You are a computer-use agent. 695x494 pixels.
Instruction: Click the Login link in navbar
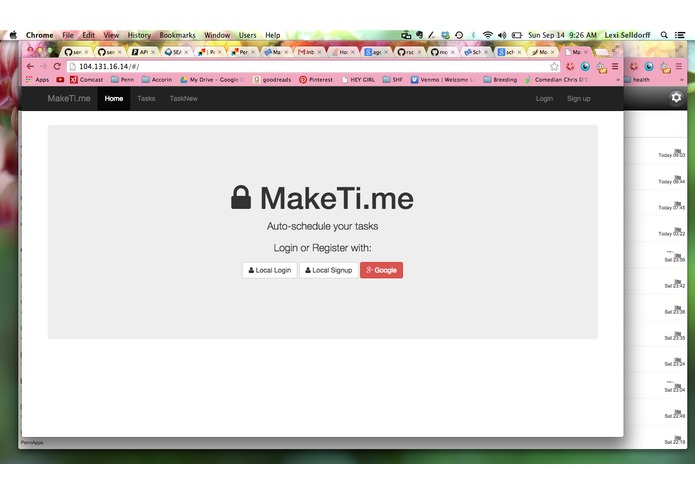tap(544, 98)
